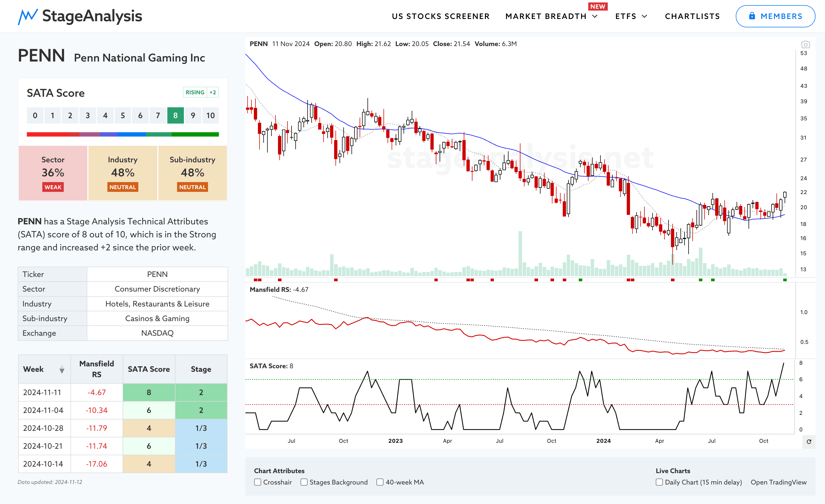Click Mansfield RS value -10.34
Viewport: 825px width, 504px height.
point(97,410)
